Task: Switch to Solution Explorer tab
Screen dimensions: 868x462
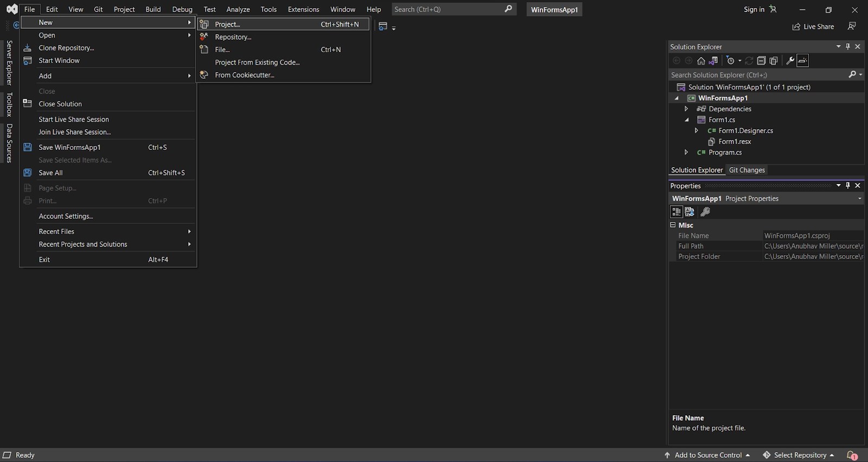Action: (x=697, y=170)
